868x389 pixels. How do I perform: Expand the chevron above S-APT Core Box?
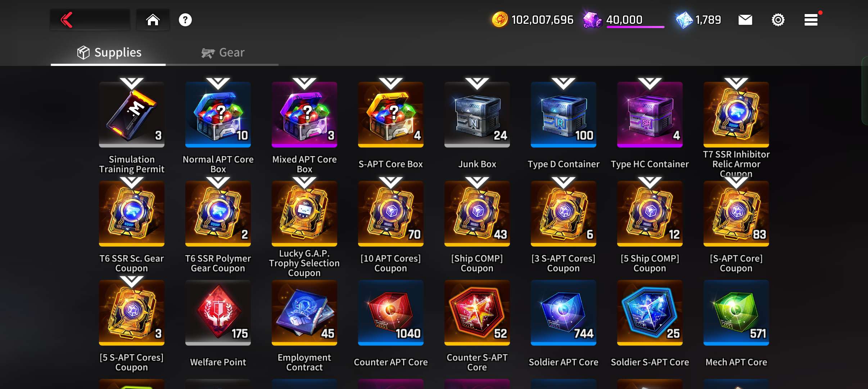click(391, 83)
